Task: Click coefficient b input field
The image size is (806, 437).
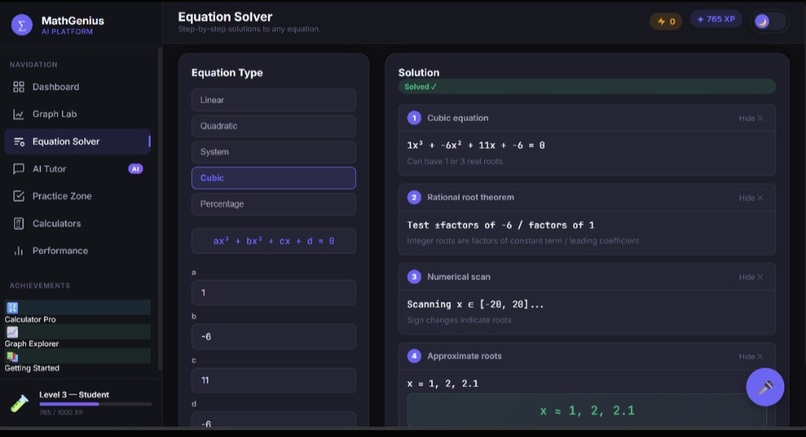Action: pos(273,337)
